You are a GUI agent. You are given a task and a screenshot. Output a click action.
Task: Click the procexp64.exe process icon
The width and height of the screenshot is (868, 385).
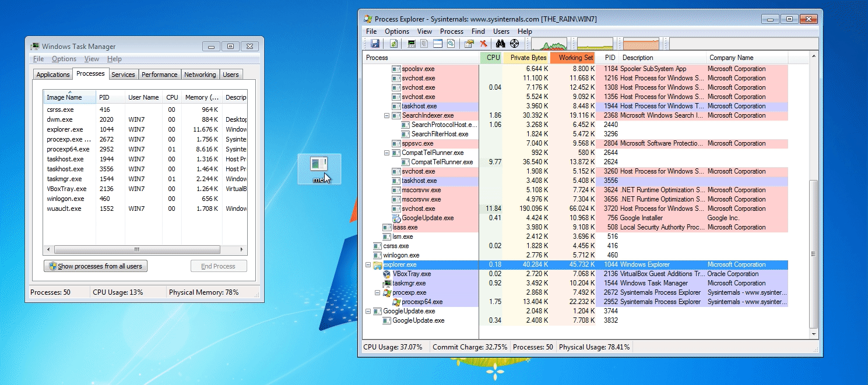(396, 302)
